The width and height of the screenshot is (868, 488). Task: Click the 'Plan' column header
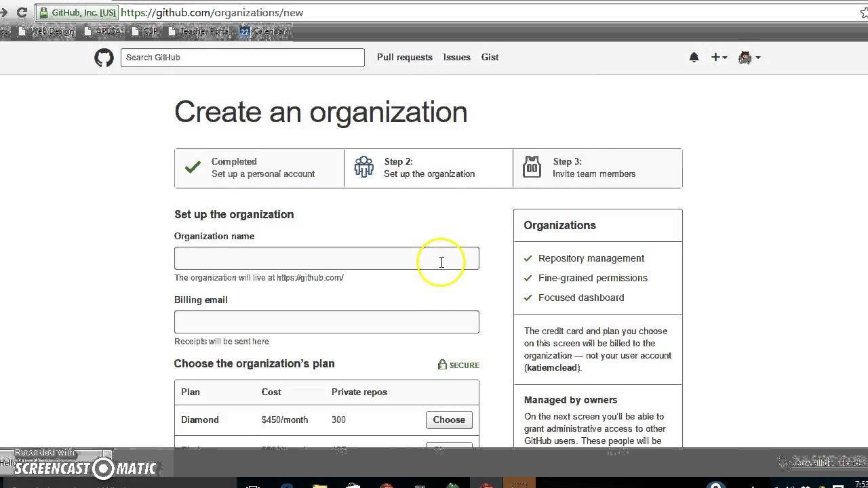[191, 392]
